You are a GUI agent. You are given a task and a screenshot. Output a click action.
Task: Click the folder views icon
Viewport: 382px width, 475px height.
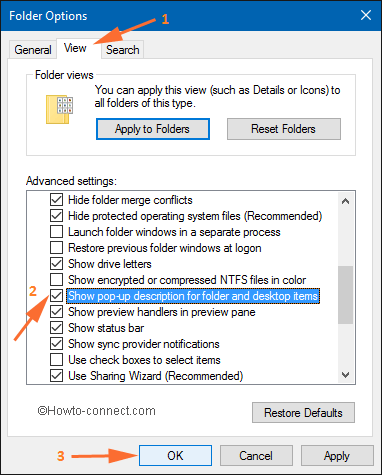pyautogui.click(x=59, y=110)
